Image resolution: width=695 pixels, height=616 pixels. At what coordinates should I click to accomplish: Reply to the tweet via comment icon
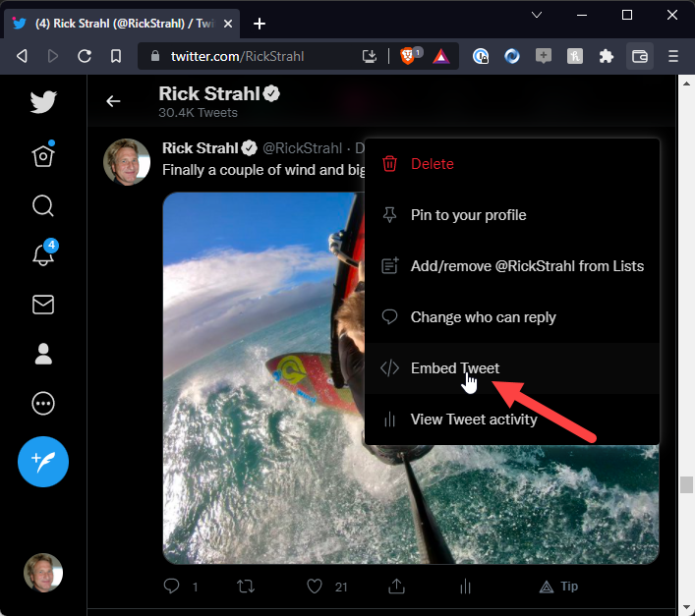[171, 587]
